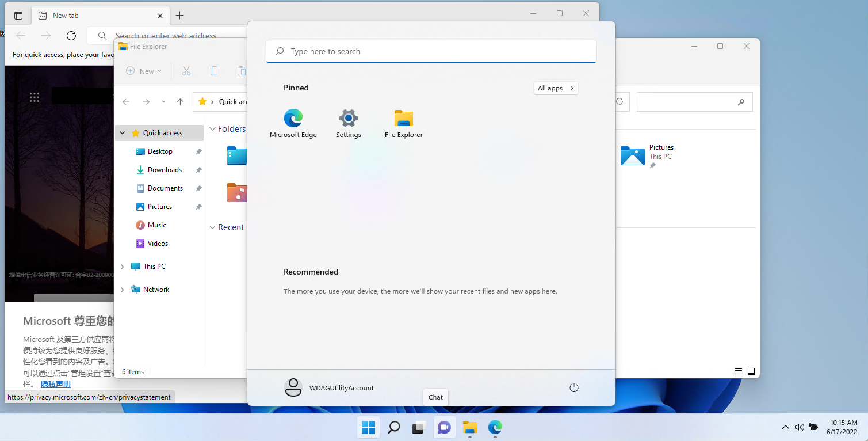Collapse the Quick access tree node

pyautogui.click(x=122, y=133)
